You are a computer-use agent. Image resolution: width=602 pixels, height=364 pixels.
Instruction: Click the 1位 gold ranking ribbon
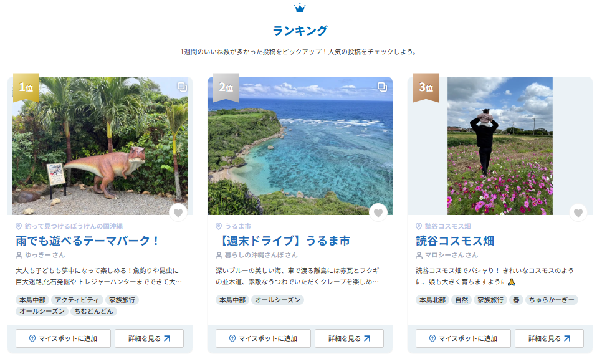pos(26,87)
